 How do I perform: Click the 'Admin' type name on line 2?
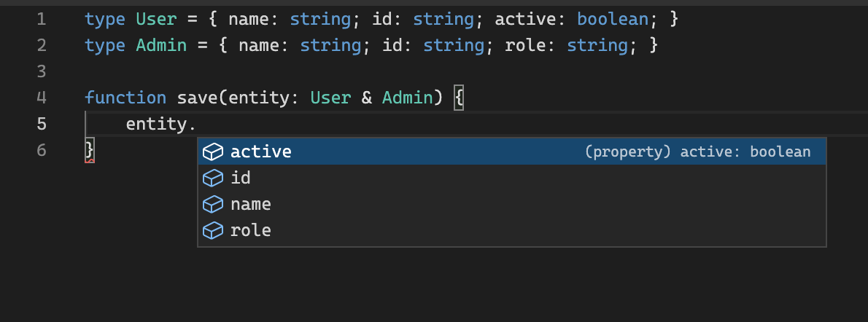[x=161, y=45]
